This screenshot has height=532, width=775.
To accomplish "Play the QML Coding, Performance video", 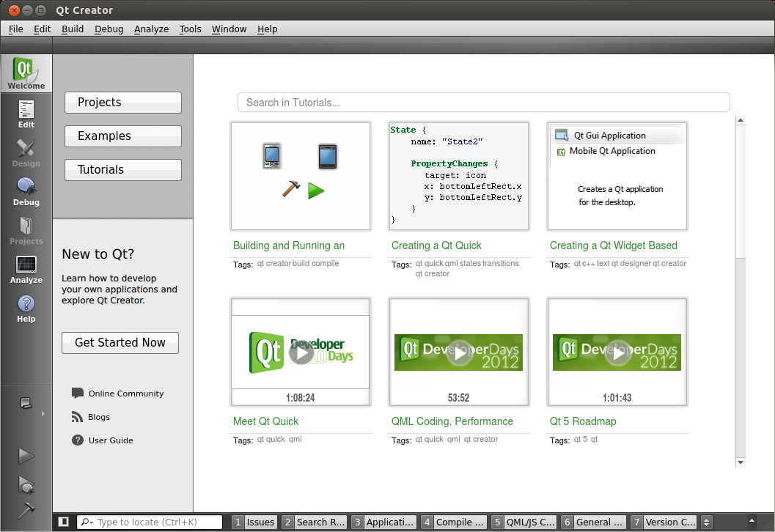I will (x=460, y=352).
